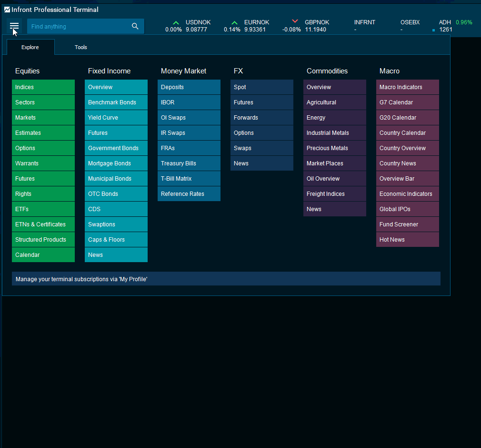Switch to the Tools tab
Screen dimensions: 481x448
point(81,47)
